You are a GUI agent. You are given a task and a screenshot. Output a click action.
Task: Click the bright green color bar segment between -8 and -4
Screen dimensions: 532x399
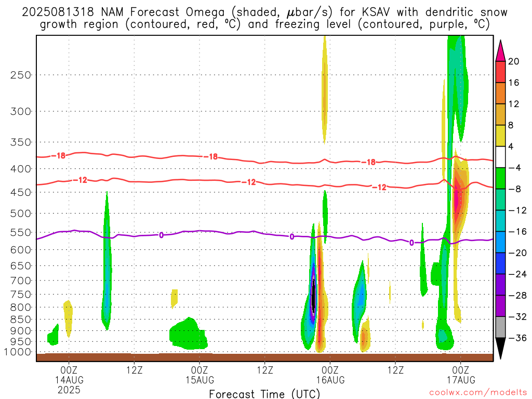click(500, 179)
